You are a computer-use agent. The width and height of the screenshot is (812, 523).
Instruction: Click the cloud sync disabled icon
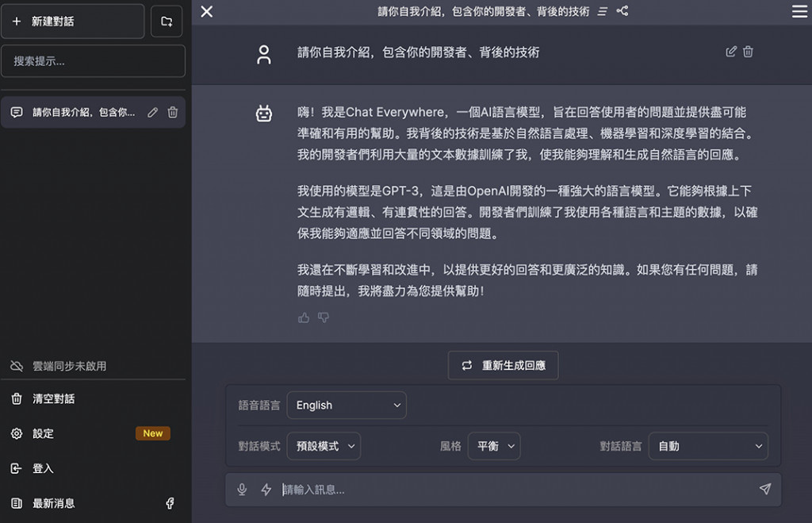pyautogui.click(x=17, y=366)
